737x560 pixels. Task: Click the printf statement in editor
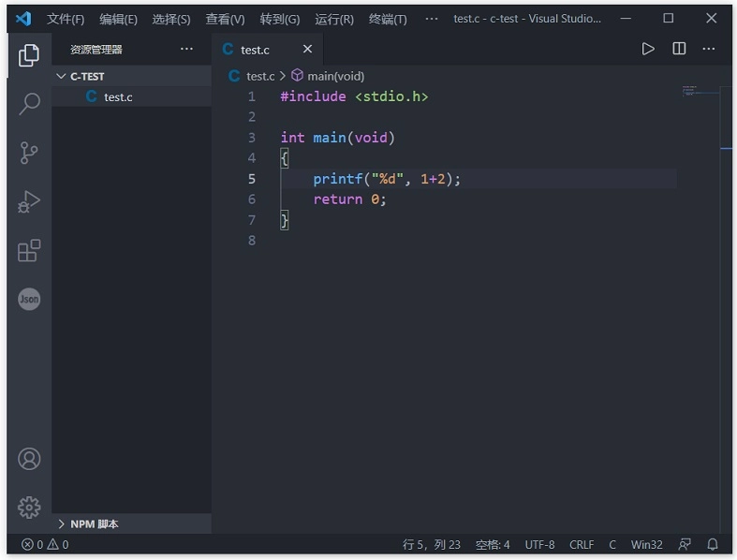point(387,179)
